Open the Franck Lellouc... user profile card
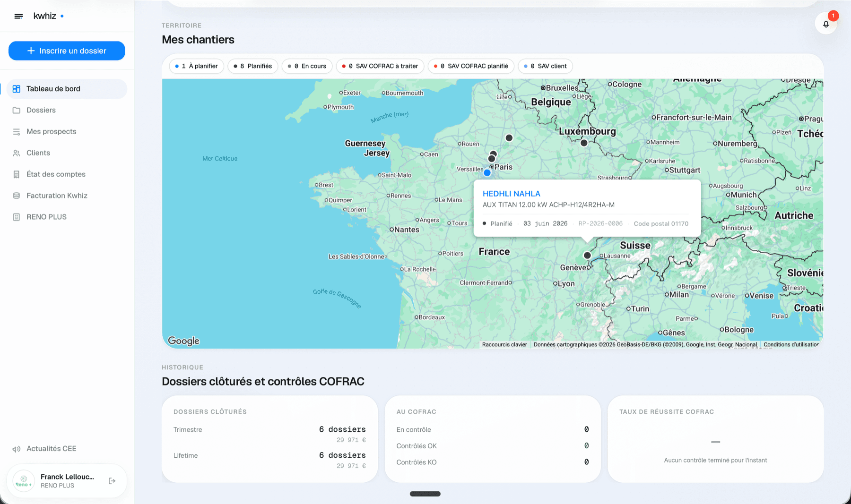Image resolution: width=851 pixels, height=504 pixels. tap(67, 481)
